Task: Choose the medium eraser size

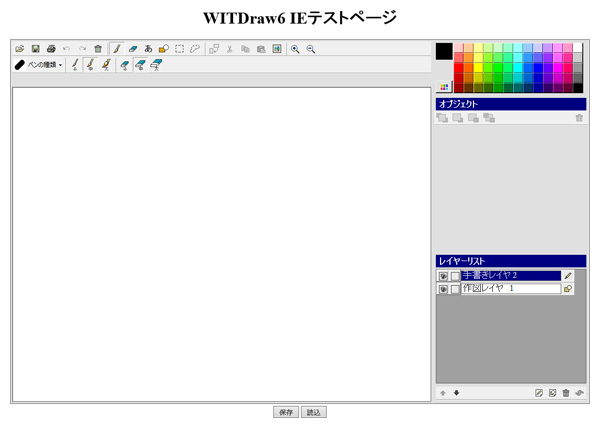Action: click(140, 65)
